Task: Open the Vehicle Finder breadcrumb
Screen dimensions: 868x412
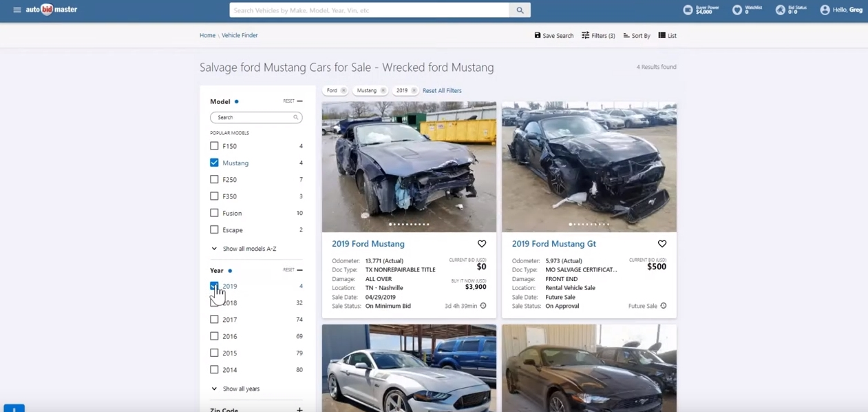Action: coord(240,35)
